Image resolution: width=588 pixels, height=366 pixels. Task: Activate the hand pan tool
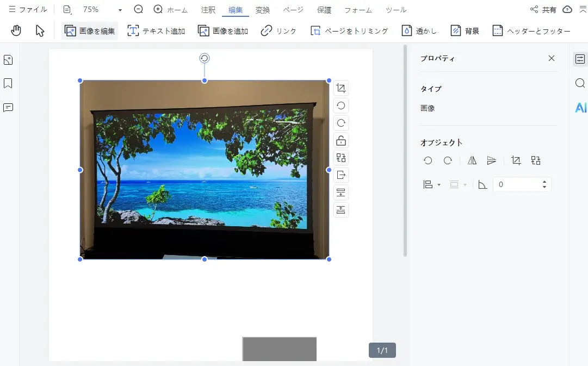point(16,31)
